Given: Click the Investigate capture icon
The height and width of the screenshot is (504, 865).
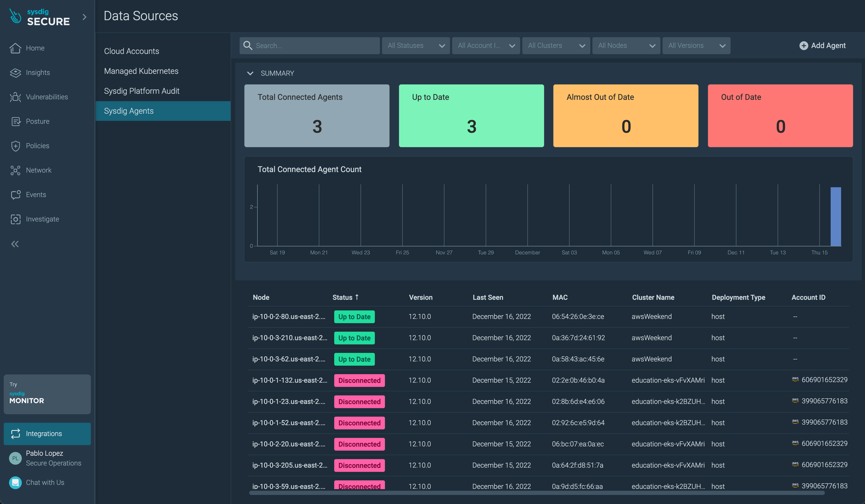Looking at the screenshot, I should coord(15,219).
